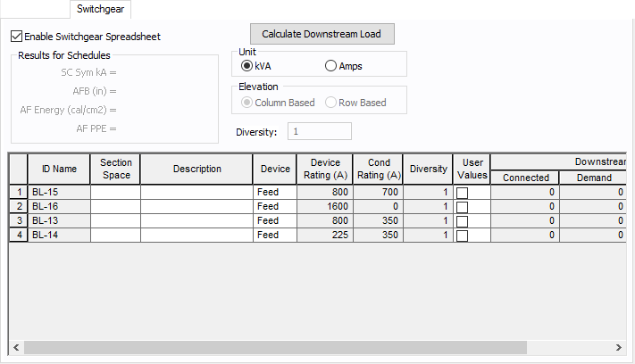Click the left arrow of horizontal scrollbar
This screenshot has height=364, width=635.
pos(15,347)
